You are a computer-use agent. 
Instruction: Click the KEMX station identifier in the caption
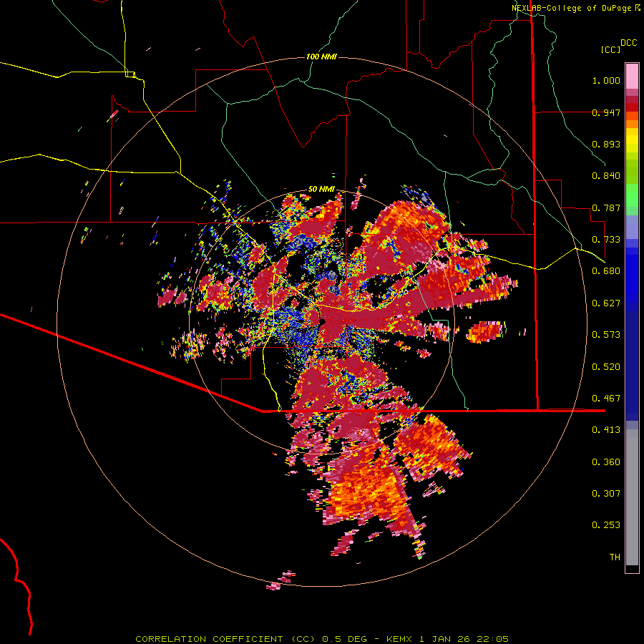pos(401,639)
